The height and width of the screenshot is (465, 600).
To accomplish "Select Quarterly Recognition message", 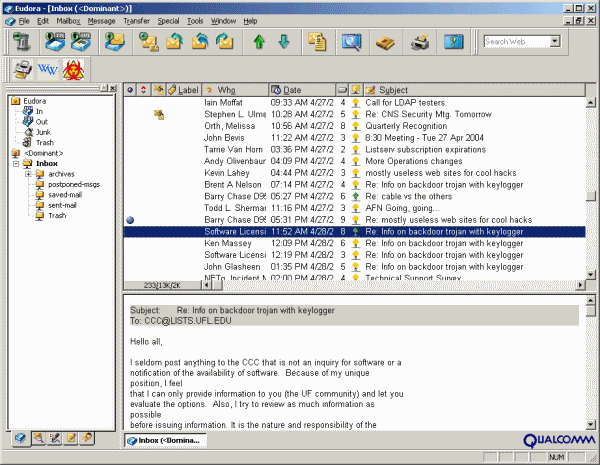I will [354, 126].
